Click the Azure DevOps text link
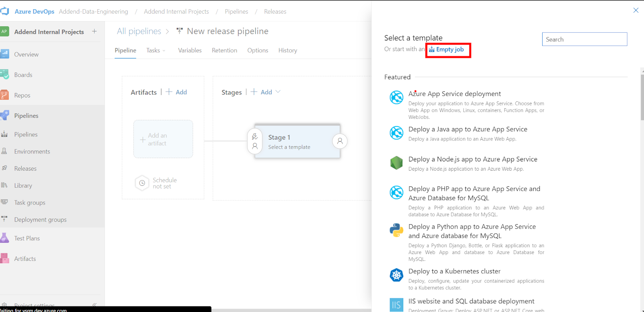Image resolution: width=644 pixels, height=312 pixels. (34, 11)
